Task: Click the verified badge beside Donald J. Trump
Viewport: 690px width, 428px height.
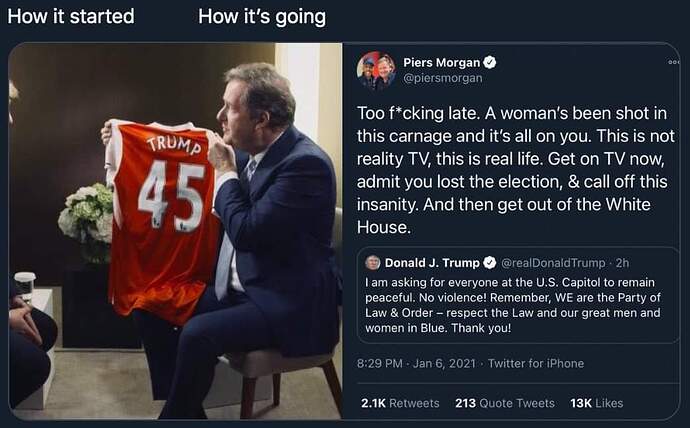Action: click(x=490, y=263)
